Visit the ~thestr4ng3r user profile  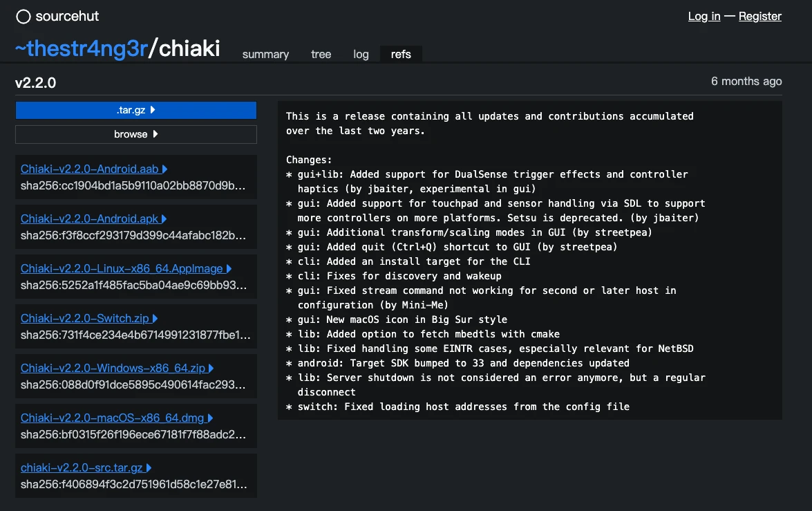click(x=81, y=48)
